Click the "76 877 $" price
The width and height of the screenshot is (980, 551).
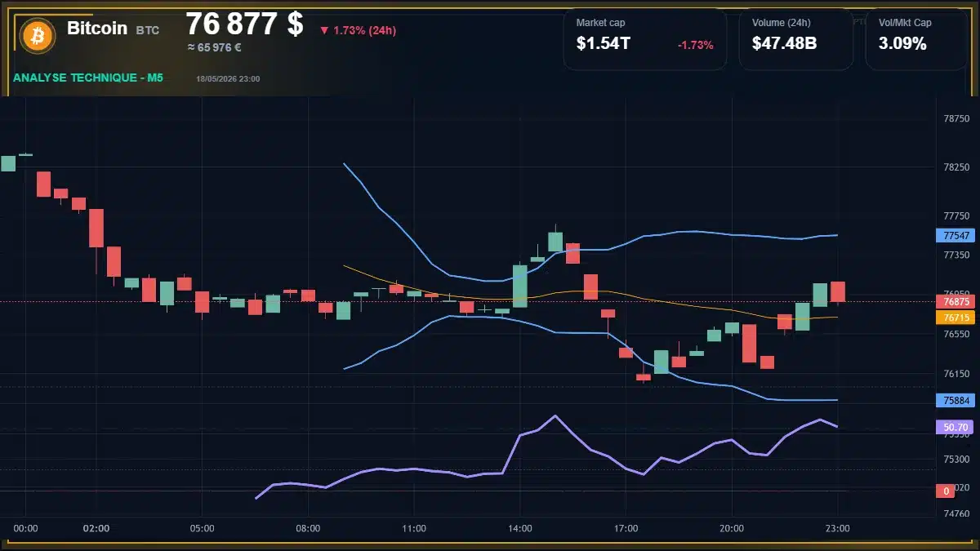(x=244, y=24)
